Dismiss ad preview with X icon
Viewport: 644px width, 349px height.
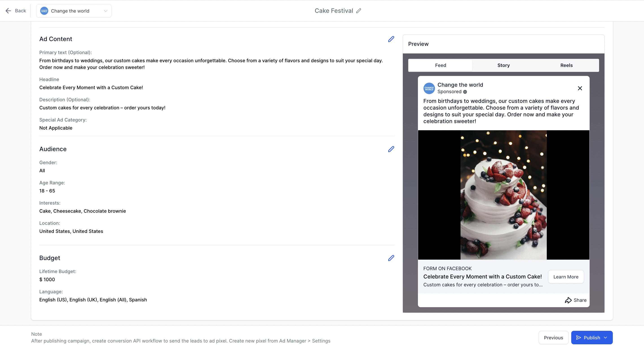pyautogui.click(x=580, y=88)
